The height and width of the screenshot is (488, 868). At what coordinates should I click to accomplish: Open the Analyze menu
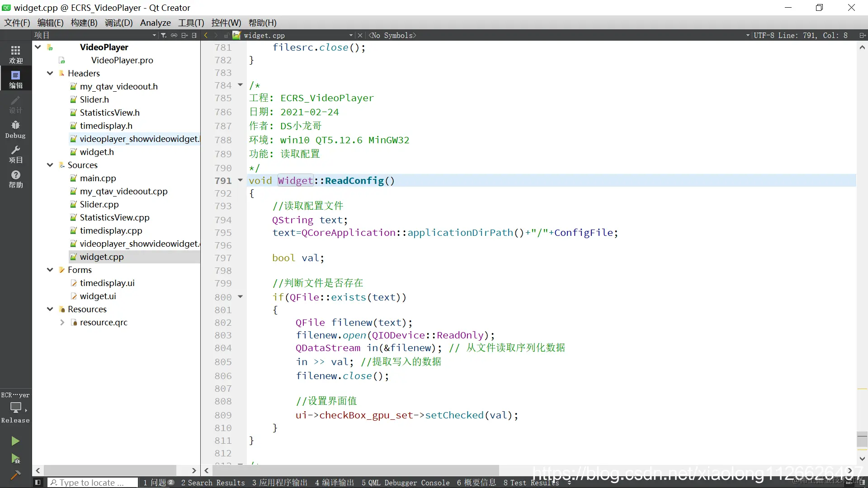tap(155, 23)
